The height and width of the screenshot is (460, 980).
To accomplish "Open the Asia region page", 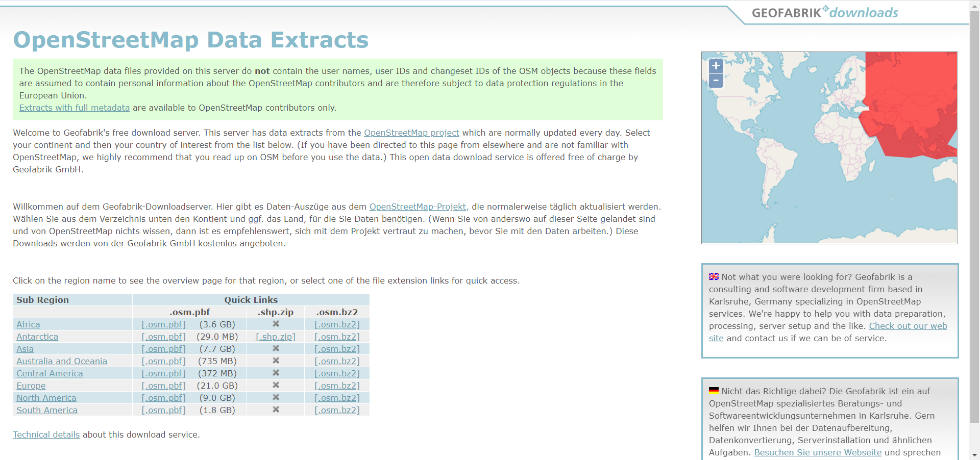I will 25,349.
